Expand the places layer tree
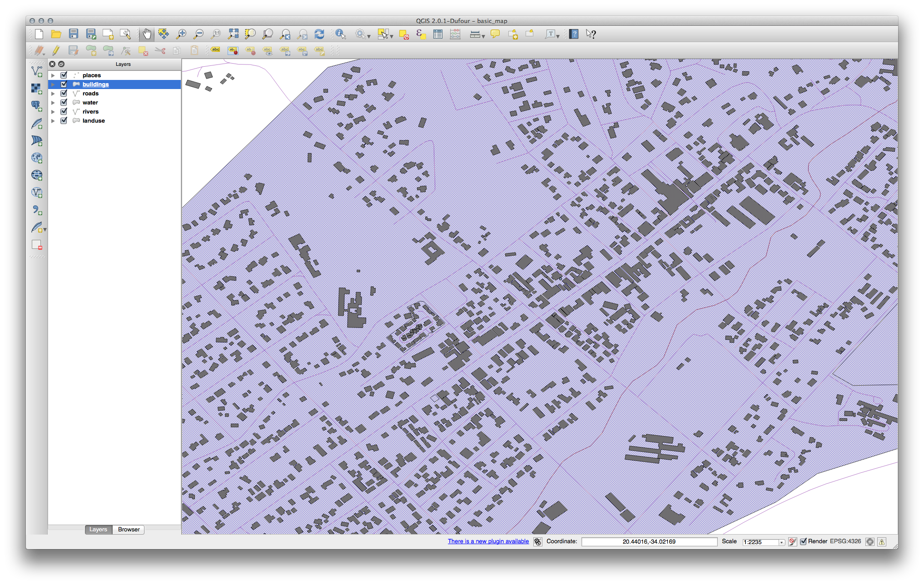The height and width of the screenshot is (585, 924). (53, 75)
